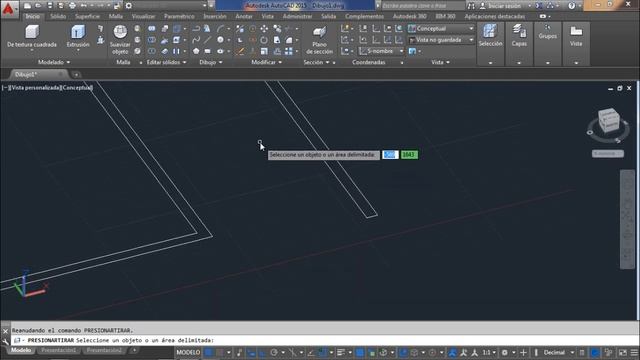Click the Save icon in quick access toolbar

[x=50, y=6]
